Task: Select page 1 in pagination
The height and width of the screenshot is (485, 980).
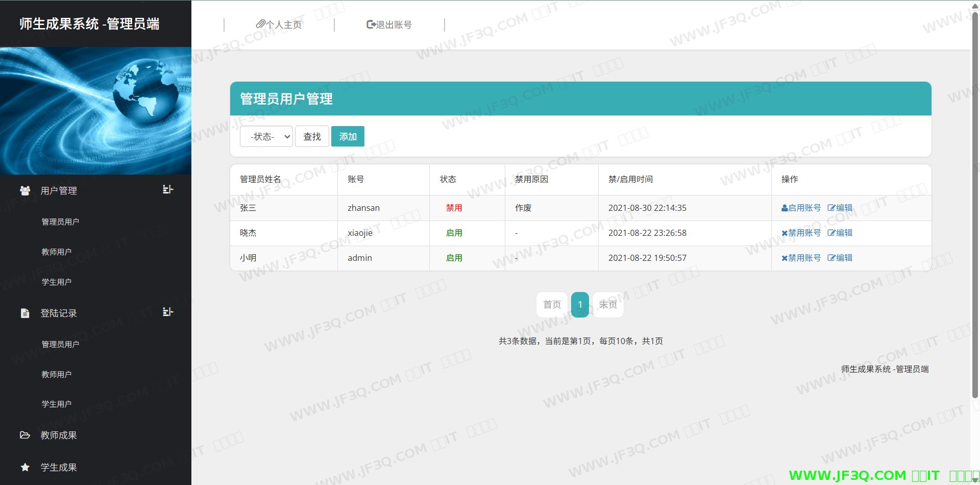Action: point(580,305)
